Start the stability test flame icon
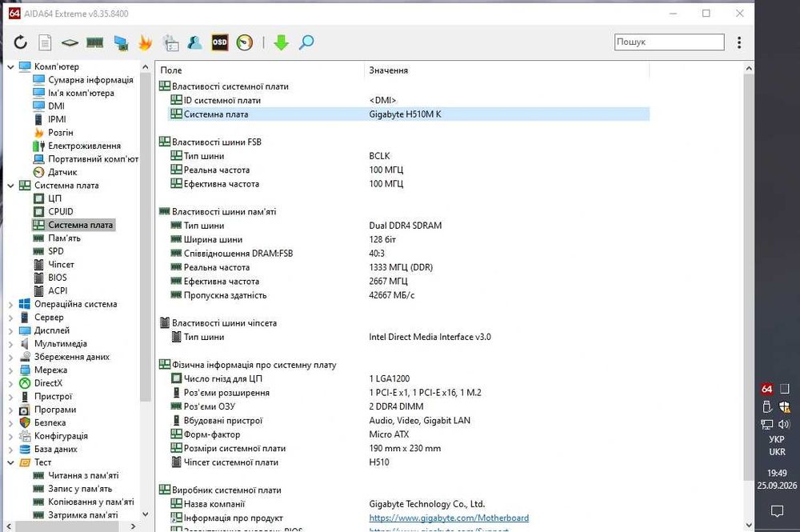 click(x=146, y=42)
